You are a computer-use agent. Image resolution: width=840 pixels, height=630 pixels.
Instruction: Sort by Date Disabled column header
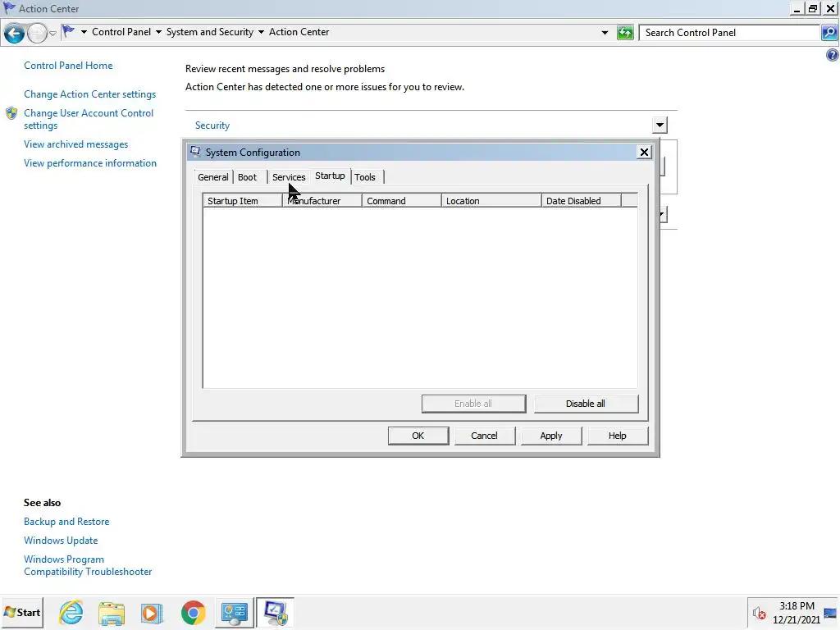(582, 201)
